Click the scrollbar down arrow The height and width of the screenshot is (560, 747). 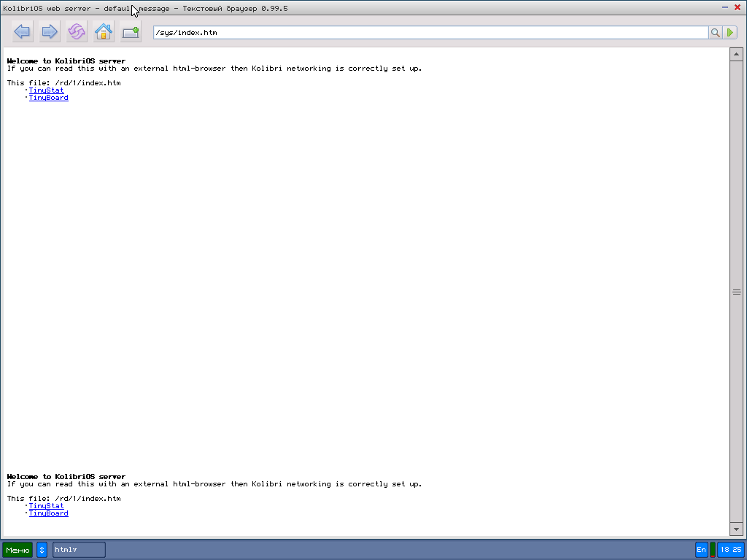point(736,529)
